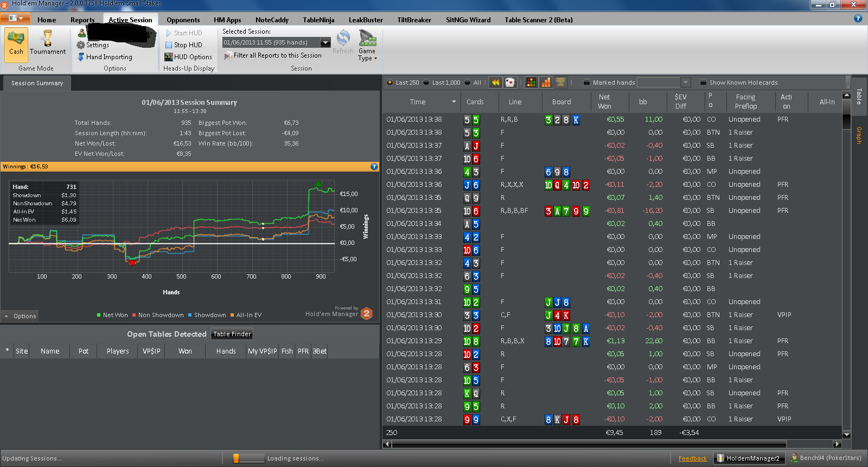Open the TableNinja tab

pos(318,20)
